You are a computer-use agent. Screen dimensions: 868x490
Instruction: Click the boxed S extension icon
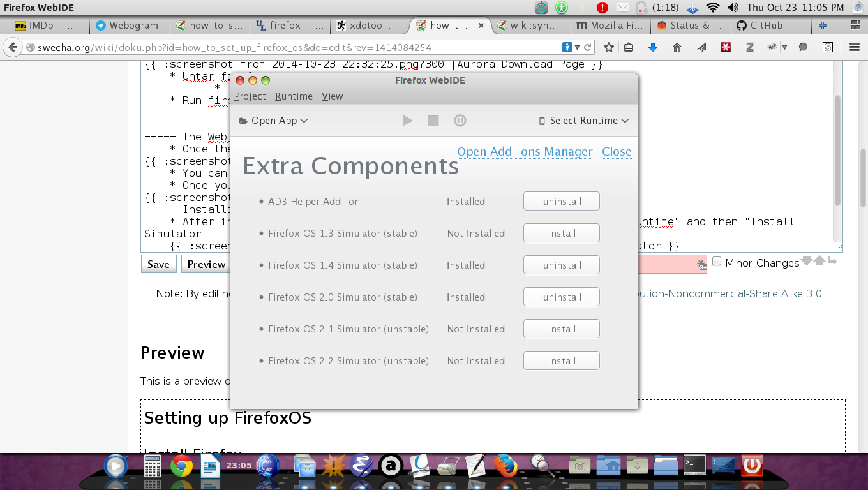(x=828, y=47)
